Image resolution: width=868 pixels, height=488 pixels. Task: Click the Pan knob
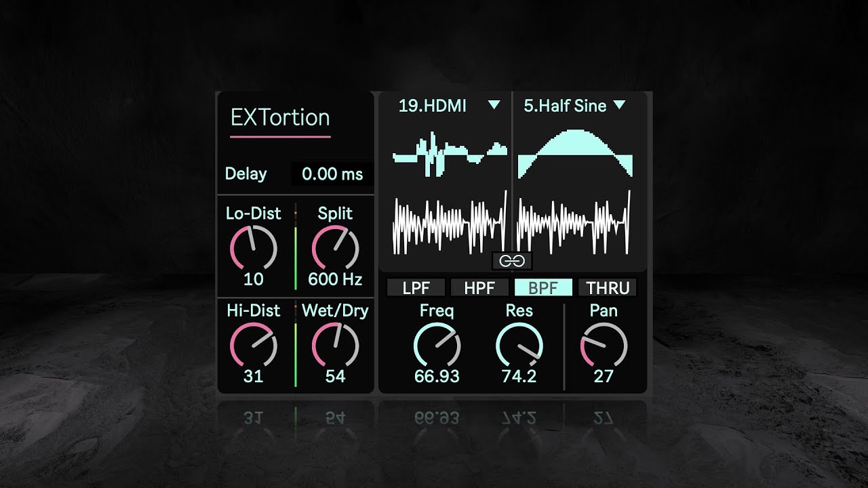pos(604,346)
